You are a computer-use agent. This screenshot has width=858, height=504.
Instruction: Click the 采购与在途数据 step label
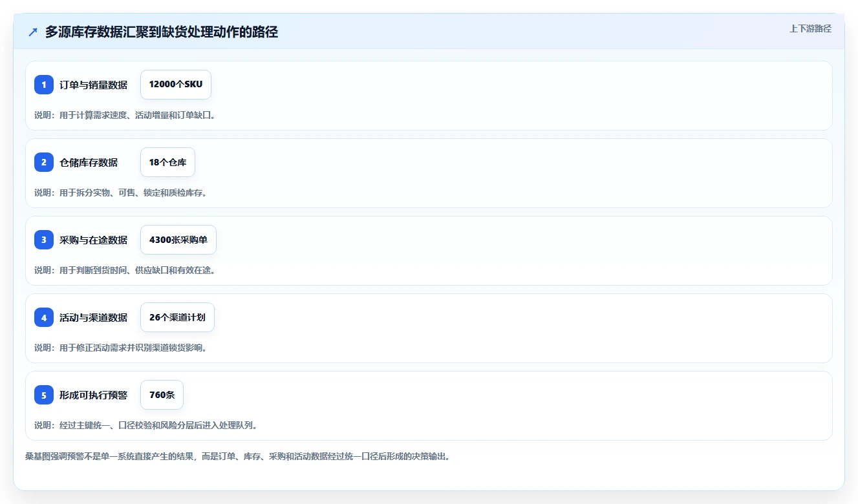pos(93,240)
